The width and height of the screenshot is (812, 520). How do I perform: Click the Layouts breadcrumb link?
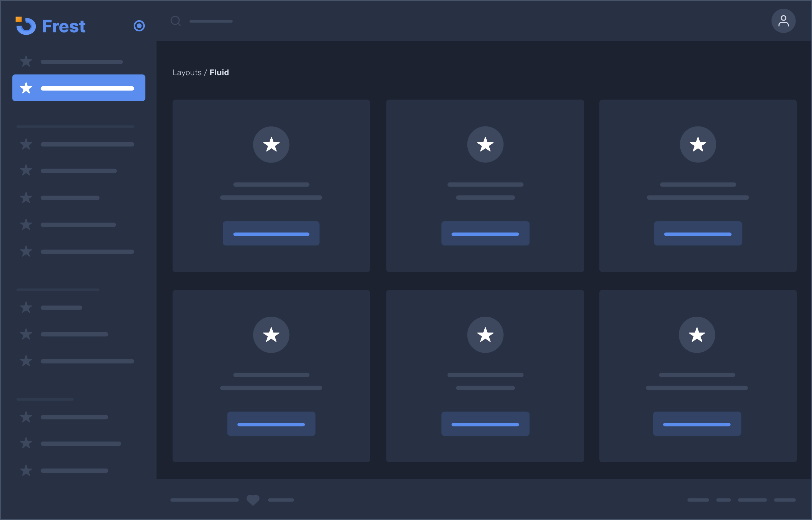tap(187, 73)
